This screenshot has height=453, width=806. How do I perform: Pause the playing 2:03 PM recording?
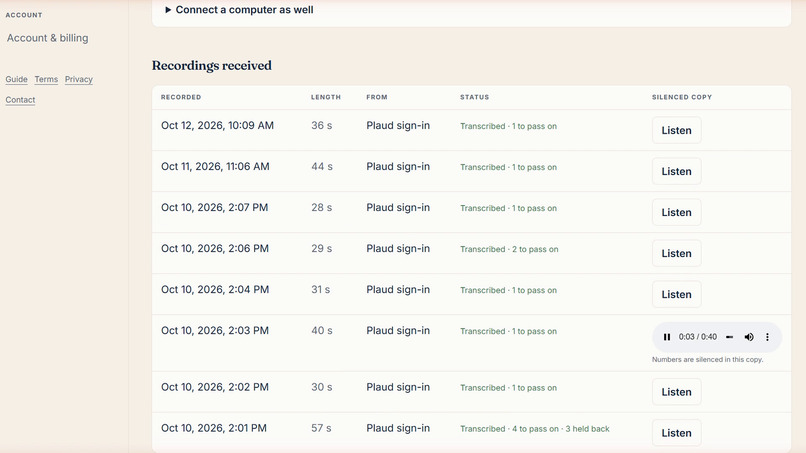tap(667, 337)
